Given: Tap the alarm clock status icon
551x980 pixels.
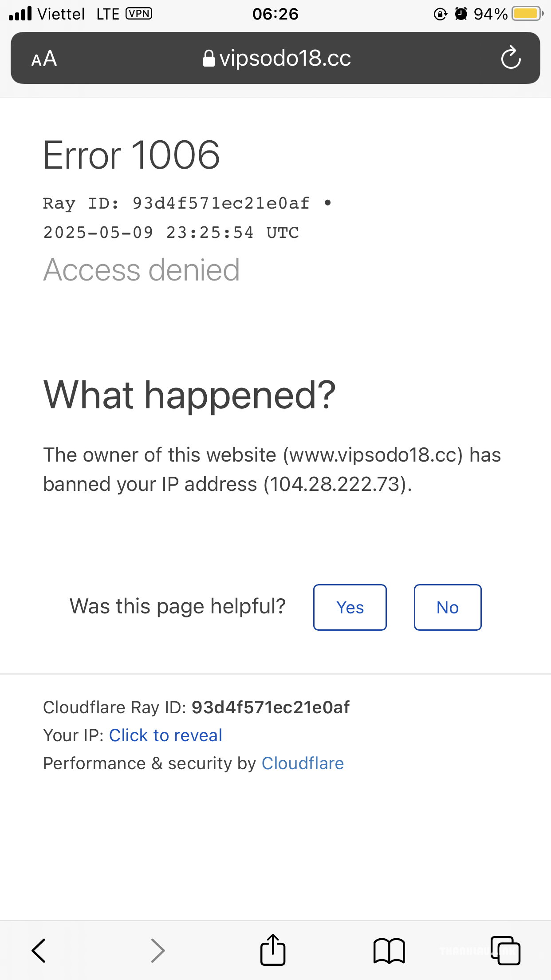Looking at the screenshot, I should [x=461, y=14].
